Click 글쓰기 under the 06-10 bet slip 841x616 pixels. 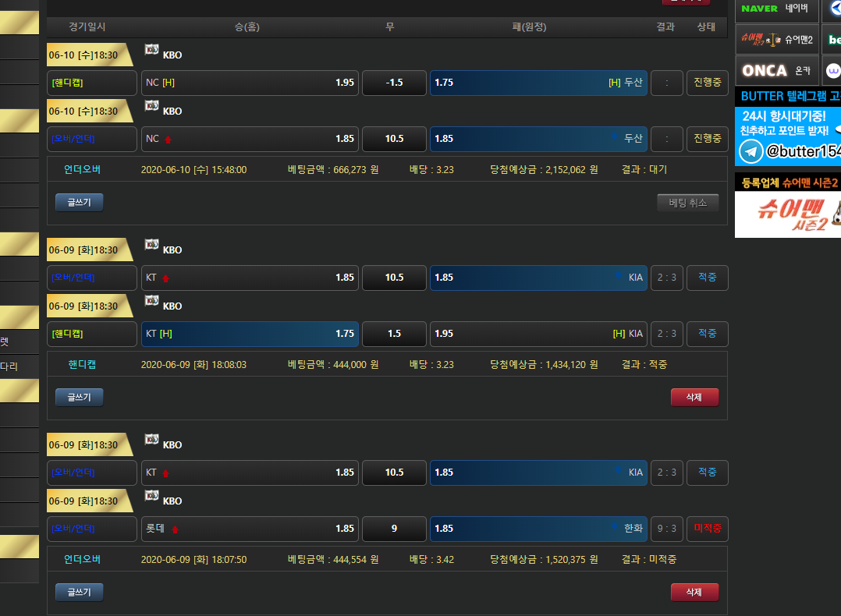tap(79, 203)
